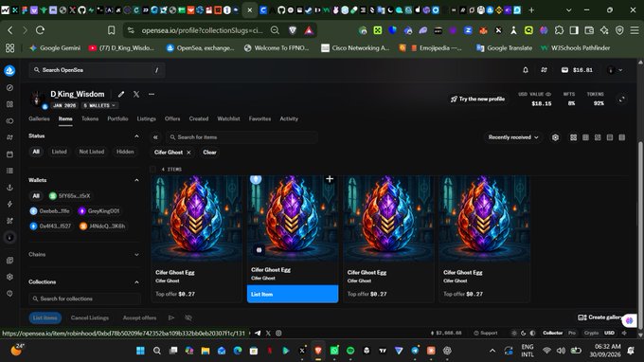This screenshot has width=644, height=362.
Task: Bookmark this page with the bookmark icon
Action: pyautogui.click(x=112, y=30)
